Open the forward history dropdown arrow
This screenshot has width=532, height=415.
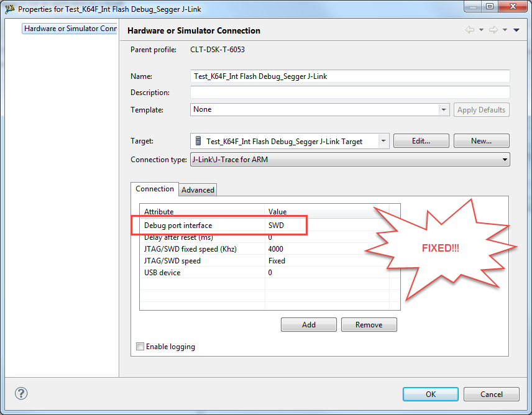505,30
